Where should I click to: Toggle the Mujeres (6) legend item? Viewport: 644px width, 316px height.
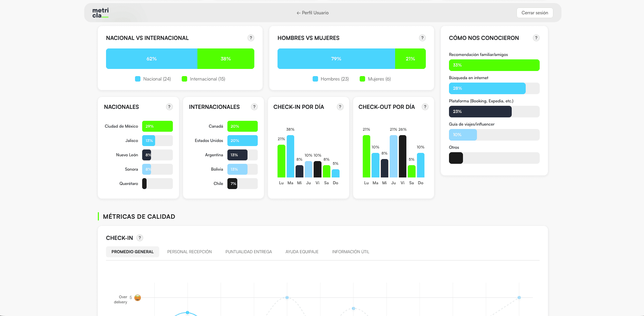click(x=375, y=79)
